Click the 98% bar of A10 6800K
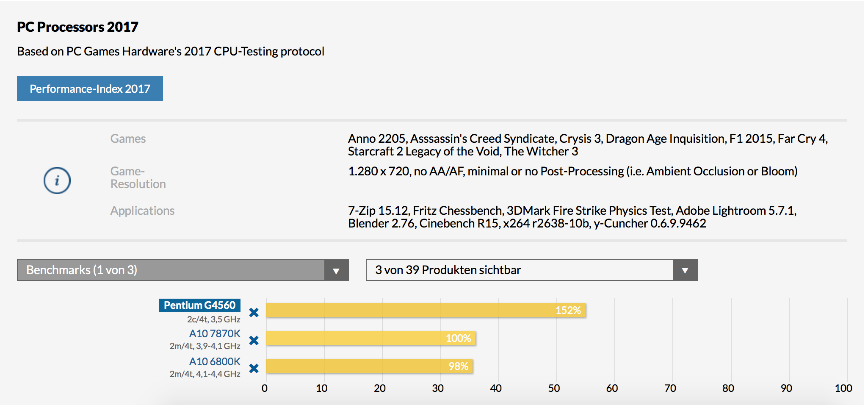 pyautogui.click(x=369, y=366)
